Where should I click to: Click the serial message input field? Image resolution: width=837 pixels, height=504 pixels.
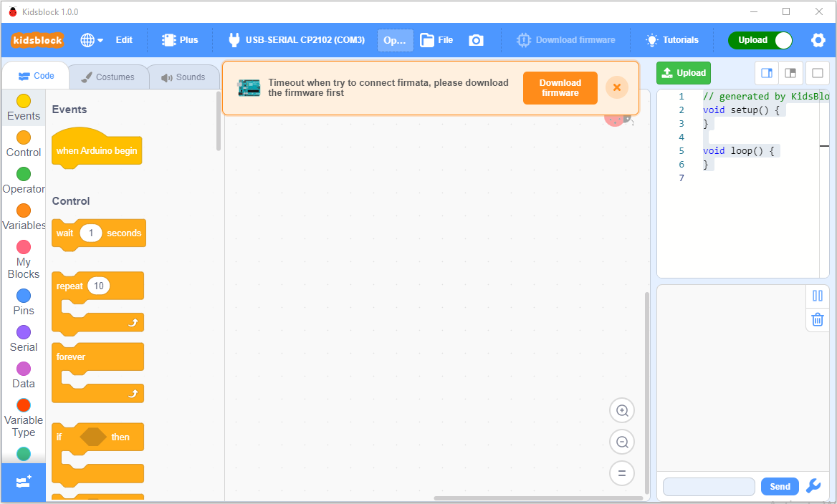pyautogui.click(x=708, y=487)
